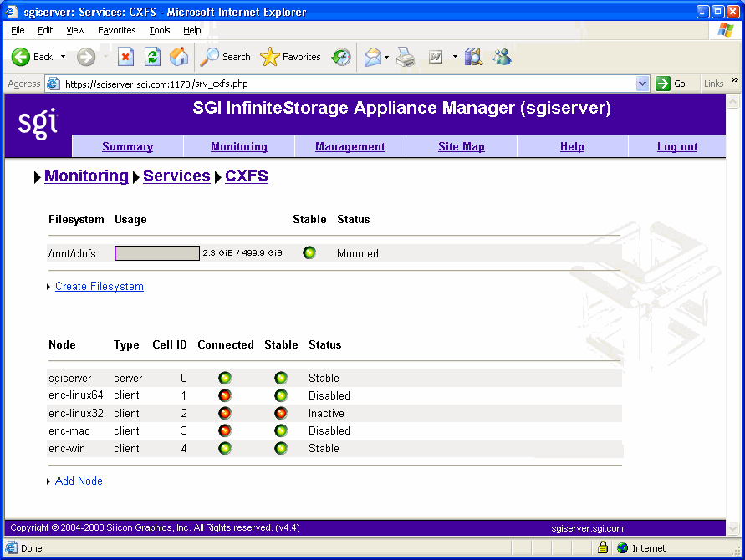The width and height of the screenshot is (745, 560).
Task: Open Help in the navigation bar
Action: click(x=572, y=146)
